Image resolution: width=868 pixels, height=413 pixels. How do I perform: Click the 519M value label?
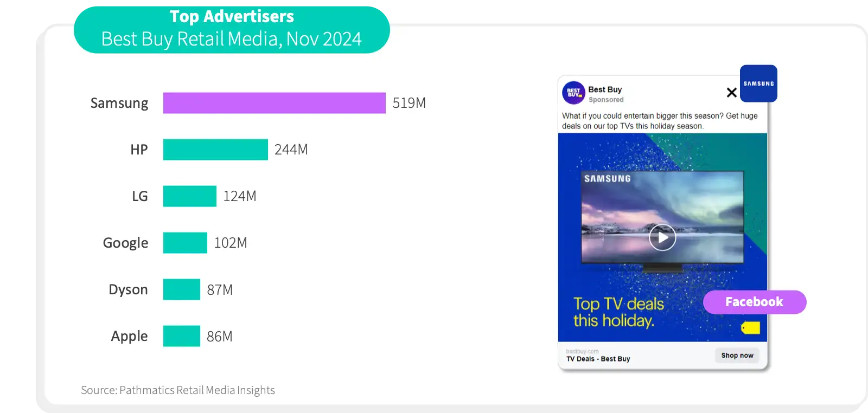(409, 103)
